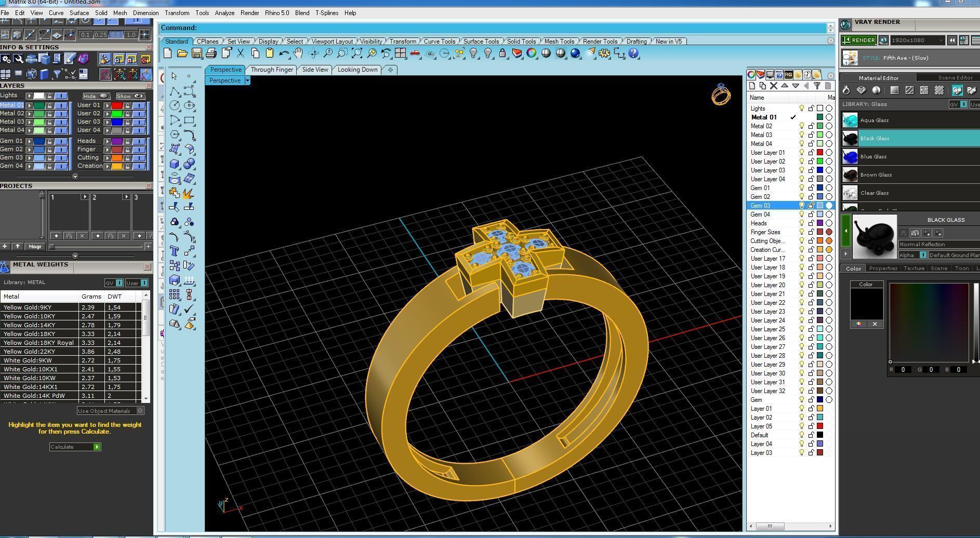Open the Perspective viewport dropdown arrow
Screen dimensions: 980x538
pos(248,80)
